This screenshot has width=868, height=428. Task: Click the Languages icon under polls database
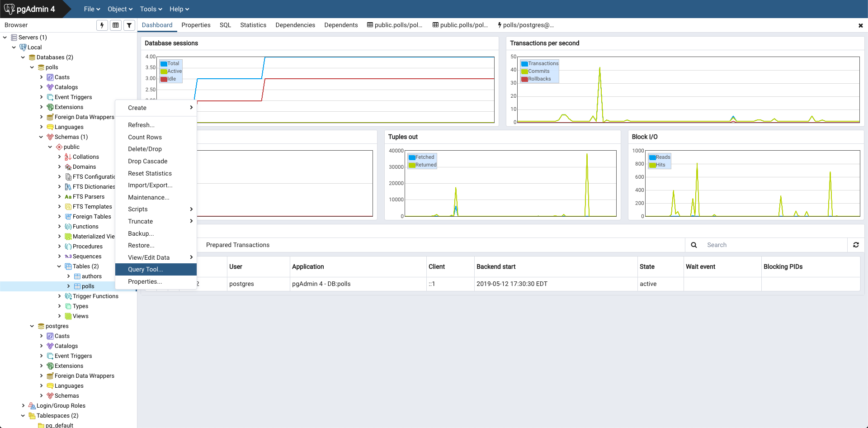50,127
